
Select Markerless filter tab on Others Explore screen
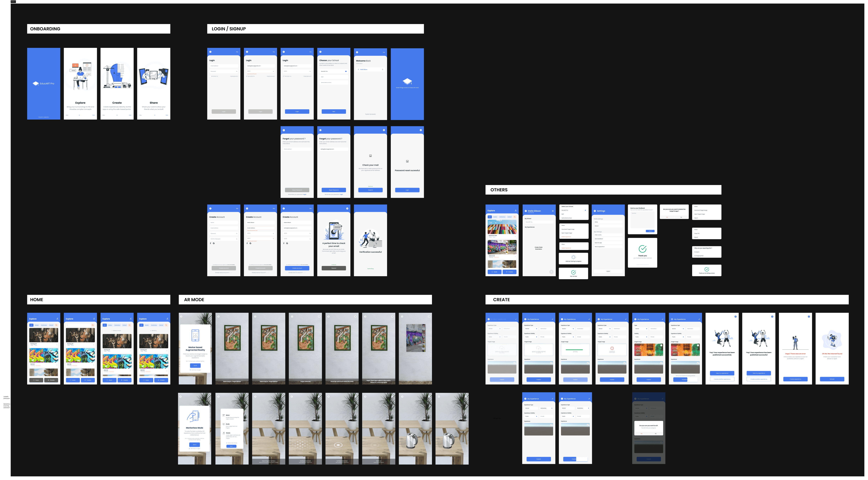(x=502, y=217)
